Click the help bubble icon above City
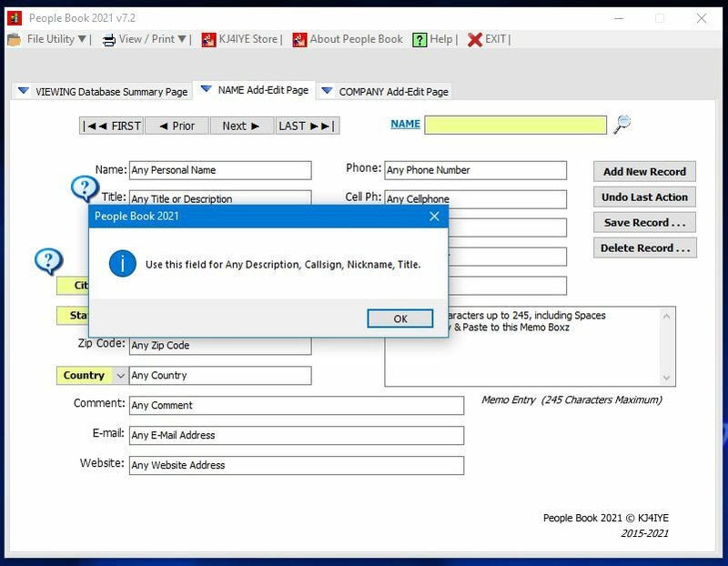Viewport: 728px width, 566px height. [49, 261]
